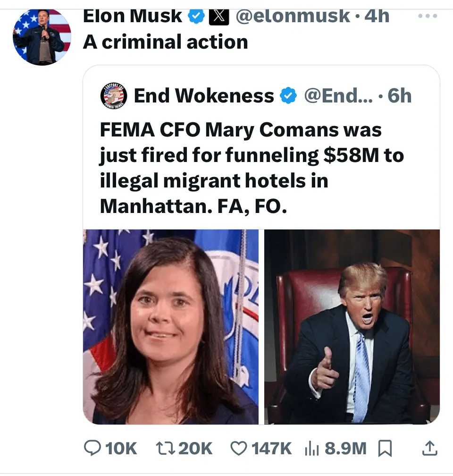The image size is (453, 476).
Task: Open the three-dot more options menu
Action: tap(428, 15)
